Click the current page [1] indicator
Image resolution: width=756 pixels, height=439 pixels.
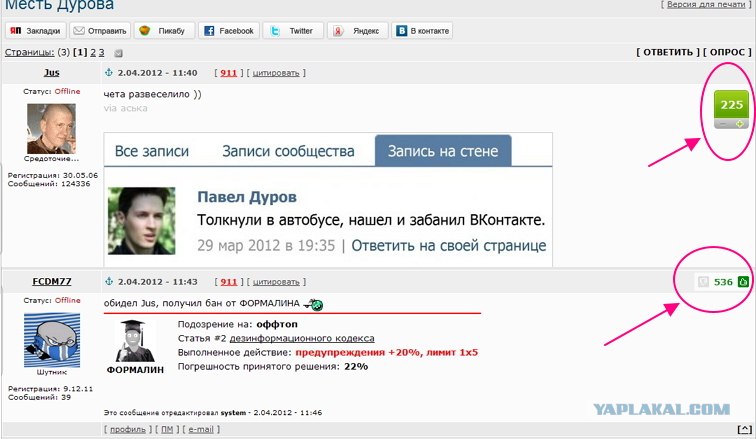[x=80, y=52]
